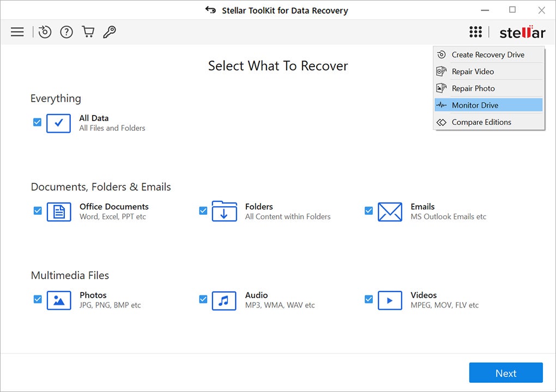
Task: Click the back arrow in the title bar
Action: [x=210, y=10]
